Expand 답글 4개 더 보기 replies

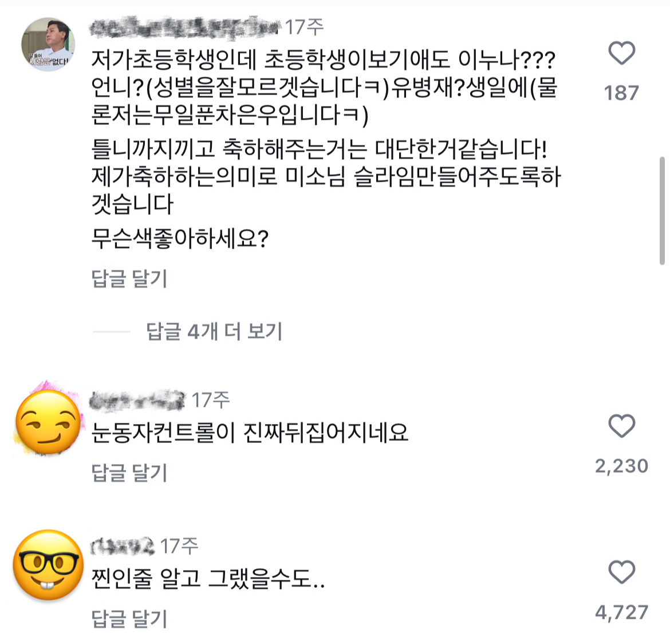point(214,331)
